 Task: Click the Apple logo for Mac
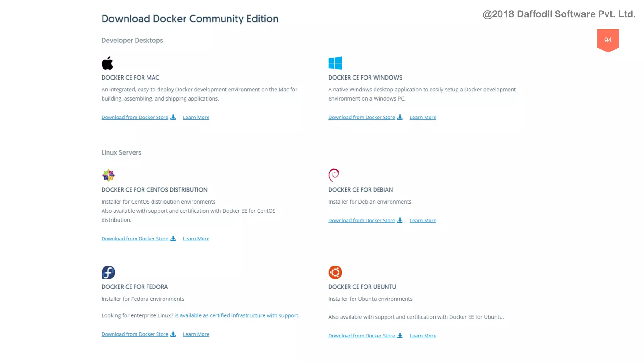coord(107,63)
